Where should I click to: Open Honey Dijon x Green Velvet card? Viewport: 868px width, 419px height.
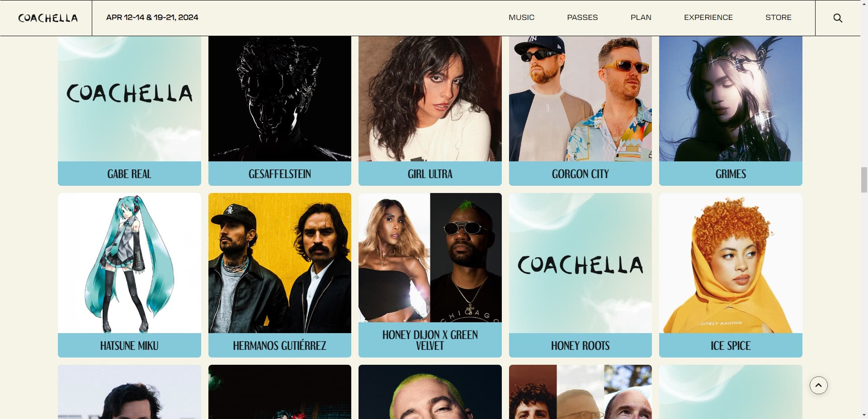pyautogui.click(x=430, y=275)
